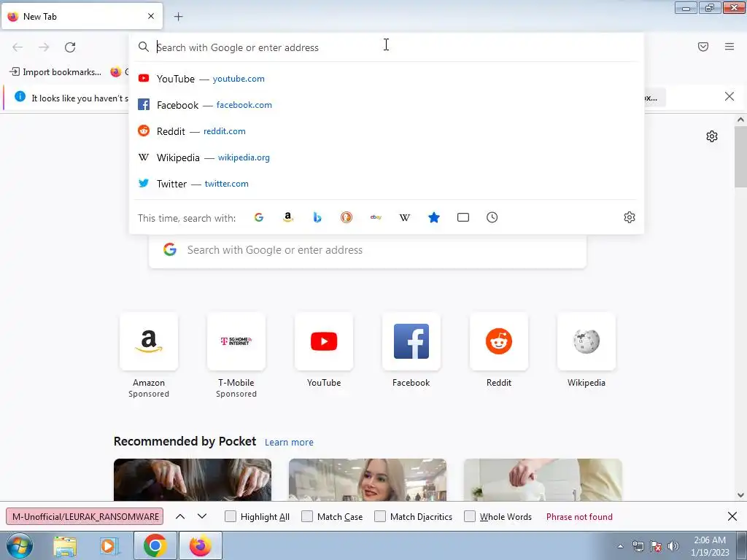Search this time with Google

[x=259, y=217]
